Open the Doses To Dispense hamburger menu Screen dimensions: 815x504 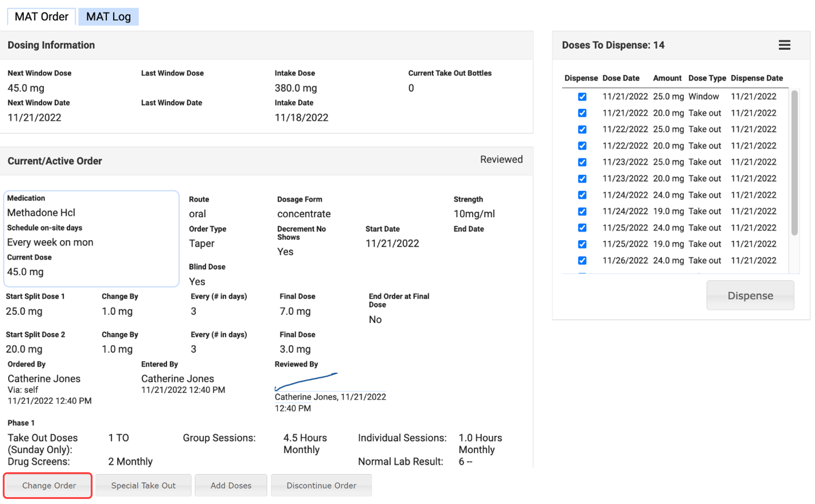(x=784, y=45)
